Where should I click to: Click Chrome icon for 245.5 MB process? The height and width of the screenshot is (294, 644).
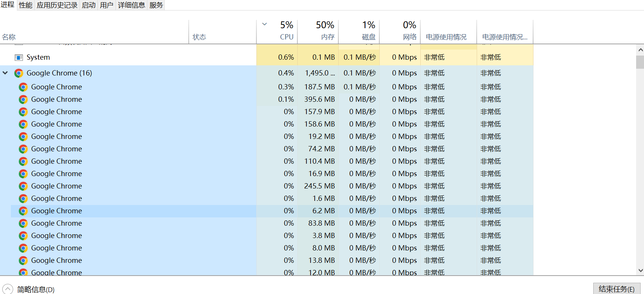(x=23, y=186)
